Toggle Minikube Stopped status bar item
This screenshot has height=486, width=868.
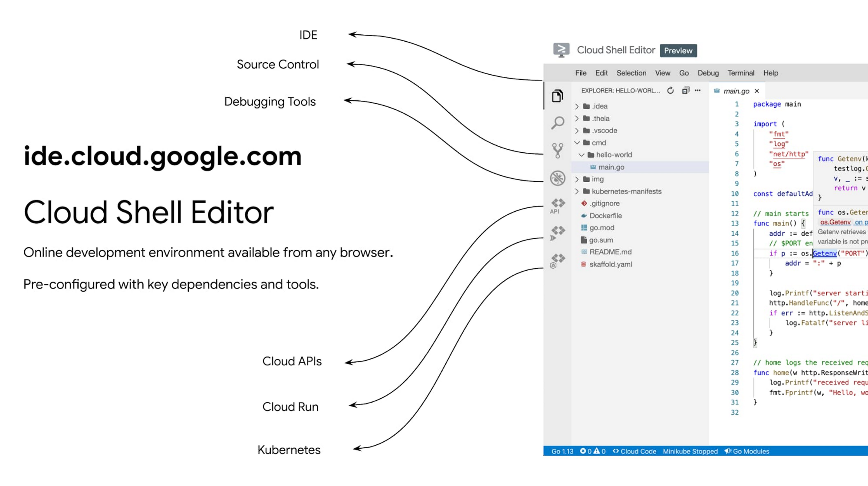pyautogui.click(x=690, y=451)
